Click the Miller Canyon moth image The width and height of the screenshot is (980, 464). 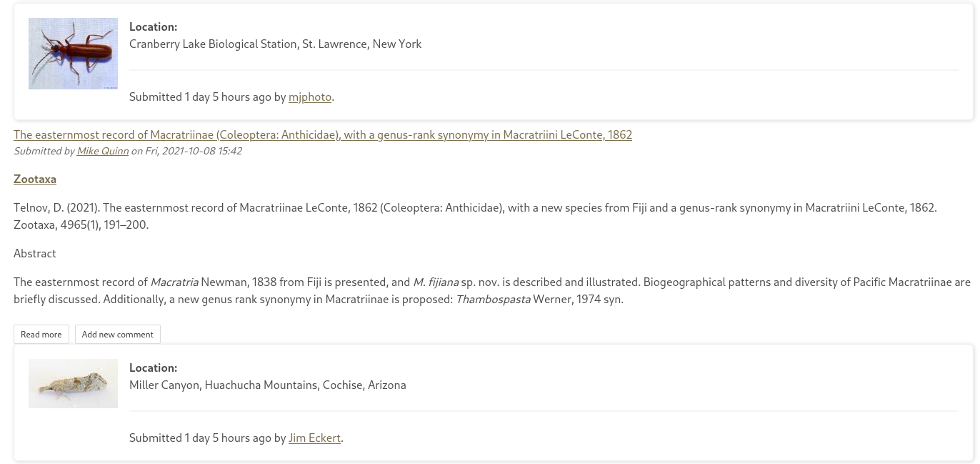tap(73, 383)
